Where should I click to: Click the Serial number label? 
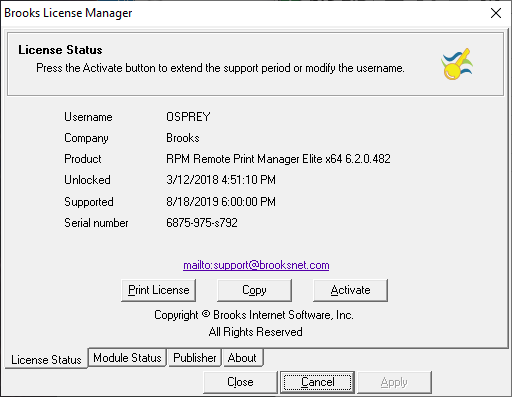pyautogui.click(x=96, y=223)
